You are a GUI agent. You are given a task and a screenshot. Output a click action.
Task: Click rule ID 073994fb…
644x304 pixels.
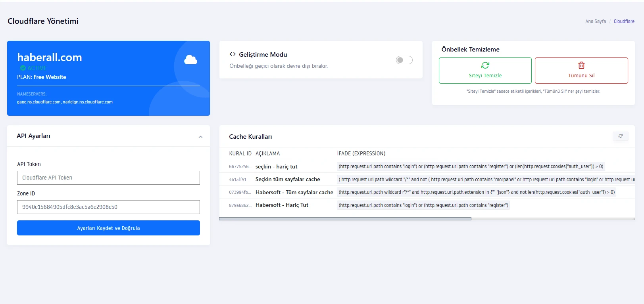point(240,192)
